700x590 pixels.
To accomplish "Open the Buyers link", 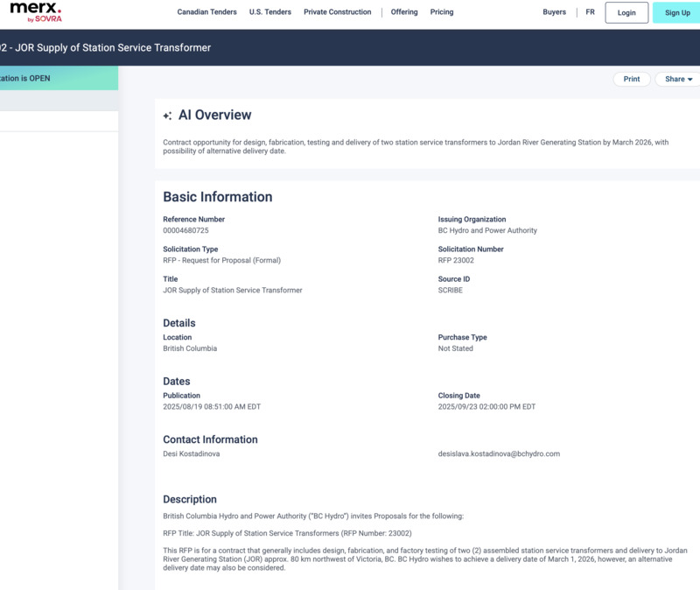I will [x=554, y=12].
